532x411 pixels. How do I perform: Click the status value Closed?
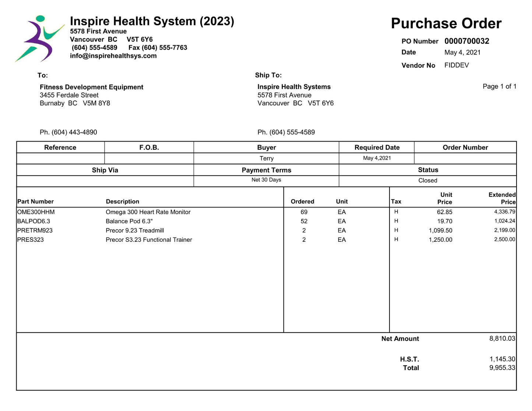pos(428,181)
